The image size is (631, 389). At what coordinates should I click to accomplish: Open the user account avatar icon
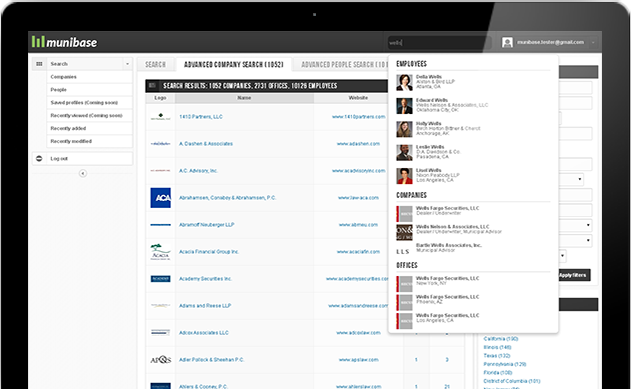tap(507, 42)
